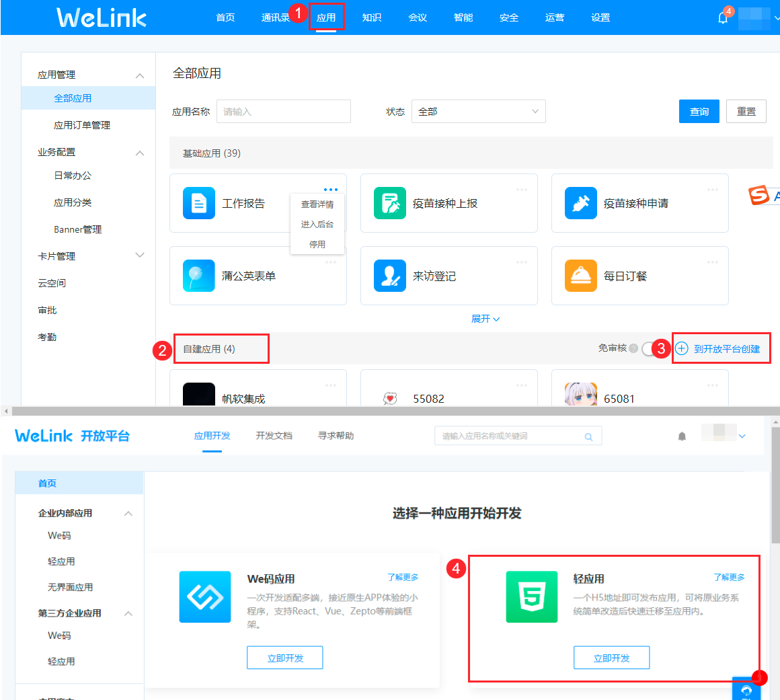Click the 查询 button
Screen dimensions: 780x700
coord(699,112)
